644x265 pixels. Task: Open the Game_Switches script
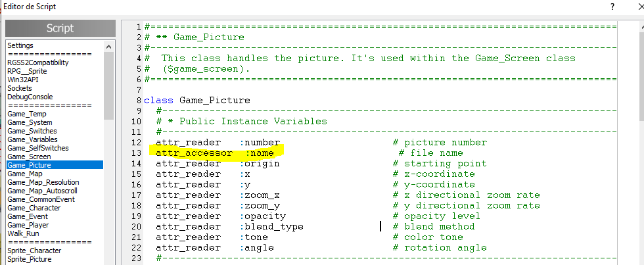click(32, 131)
